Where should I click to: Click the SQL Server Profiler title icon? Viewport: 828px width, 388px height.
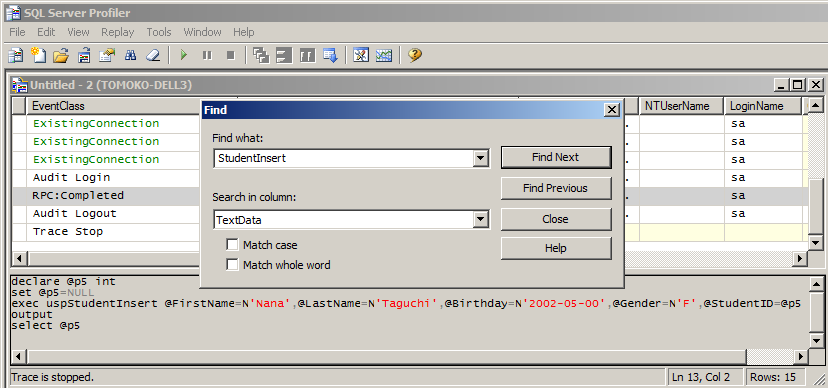pyautogui.click(x=13, y=13)
